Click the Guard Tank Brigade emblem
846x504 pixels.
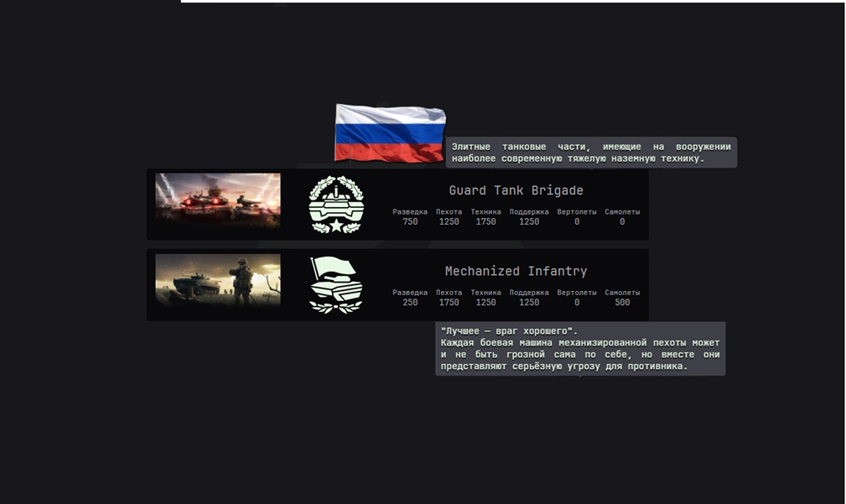coord(335,204)
